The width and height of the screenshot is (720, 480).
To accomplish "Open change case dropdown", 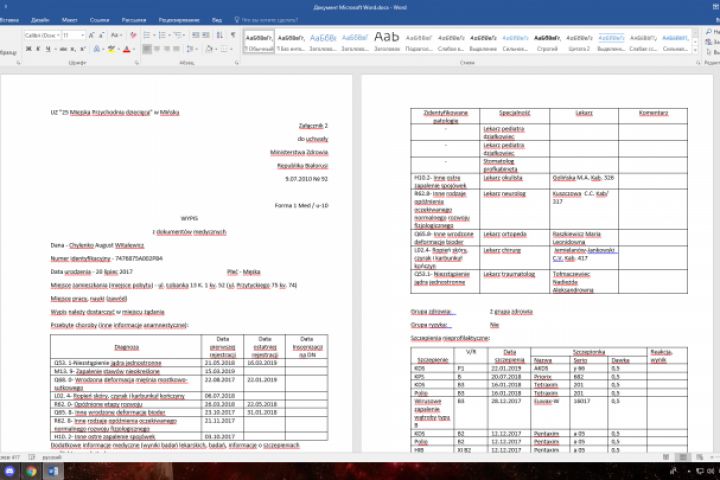I will click(115, 35).
